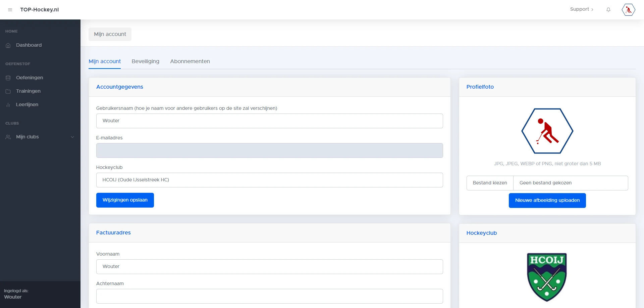Select the Oefeningen icon

(x=8, y=78)
